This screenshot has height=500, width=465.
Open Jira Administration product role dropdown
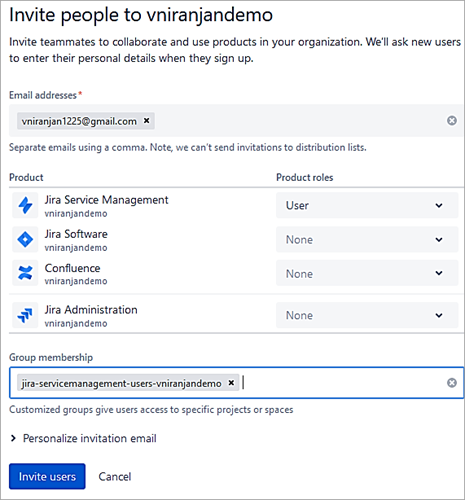coord(367,315)
